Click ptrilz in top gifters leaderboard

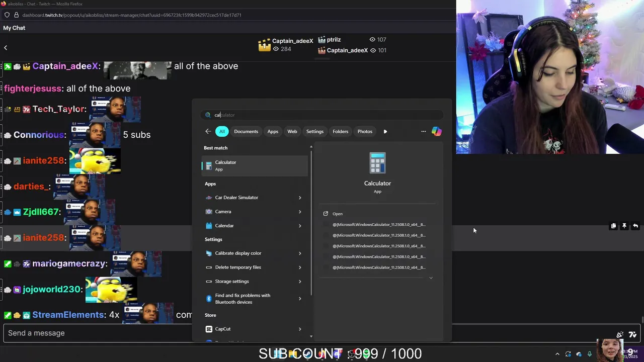(x=334, y=40)
